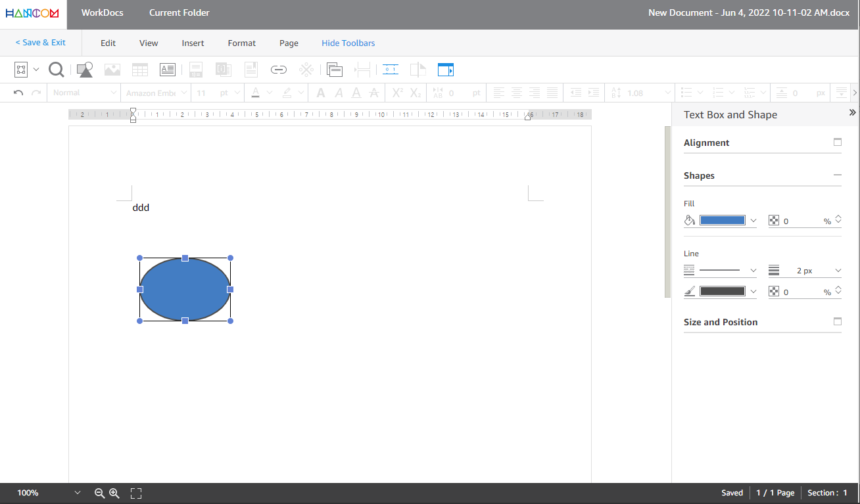
Task: Decrease paragraph indent
Action: tap(575, 93)
